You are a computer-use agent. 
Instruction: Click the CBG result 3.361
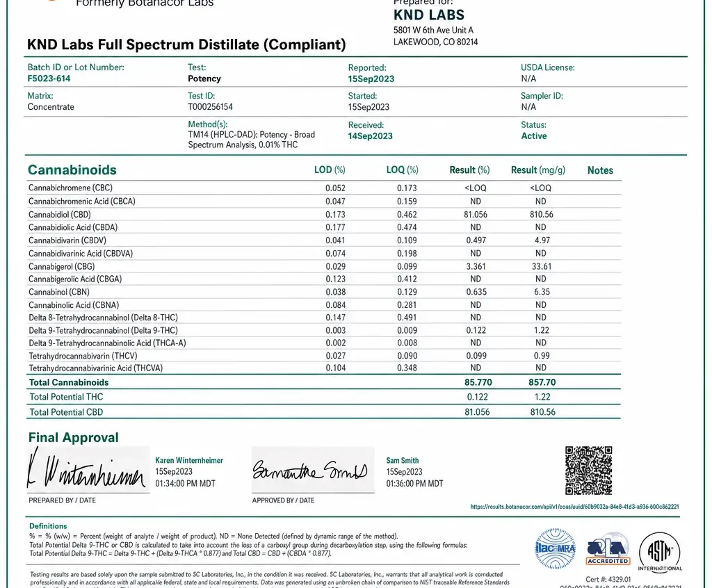coord(476,266)
